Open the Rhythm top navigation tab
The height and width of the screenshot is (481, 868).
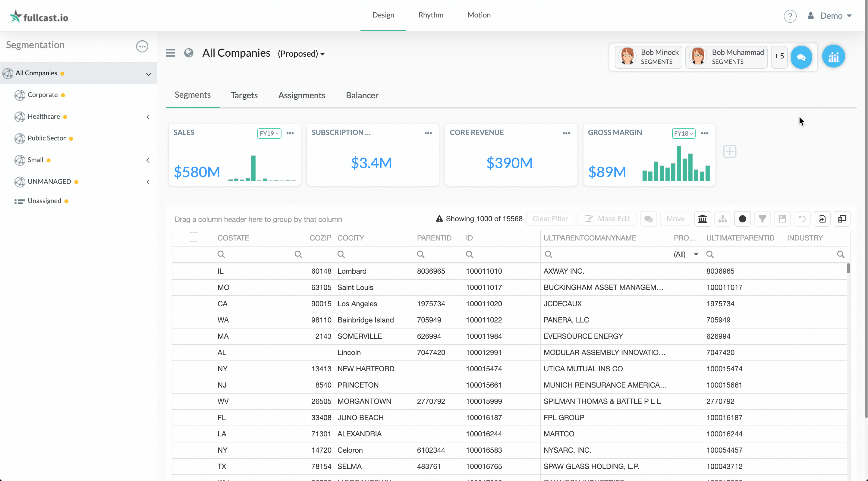click(431, 15)
